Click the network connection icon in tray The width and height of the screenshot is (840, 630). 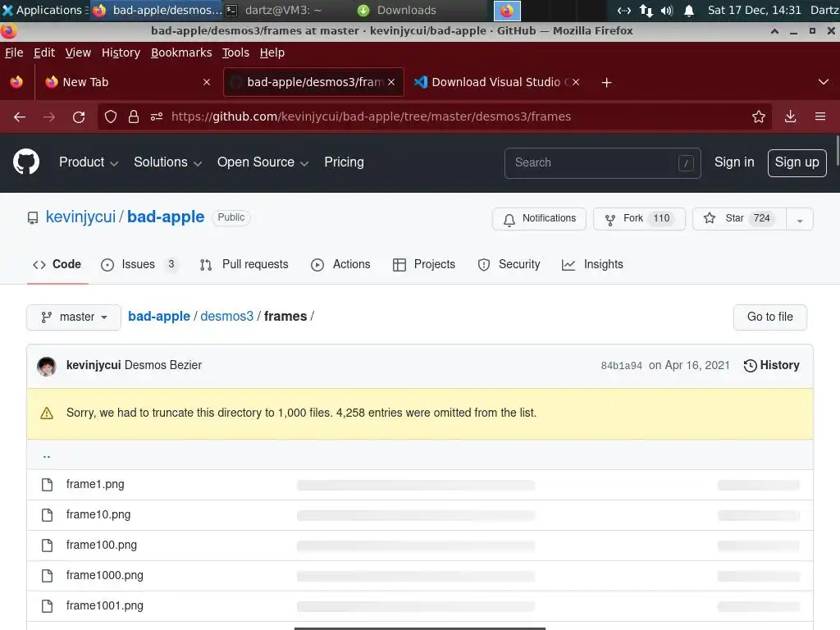tap(646, 10)
